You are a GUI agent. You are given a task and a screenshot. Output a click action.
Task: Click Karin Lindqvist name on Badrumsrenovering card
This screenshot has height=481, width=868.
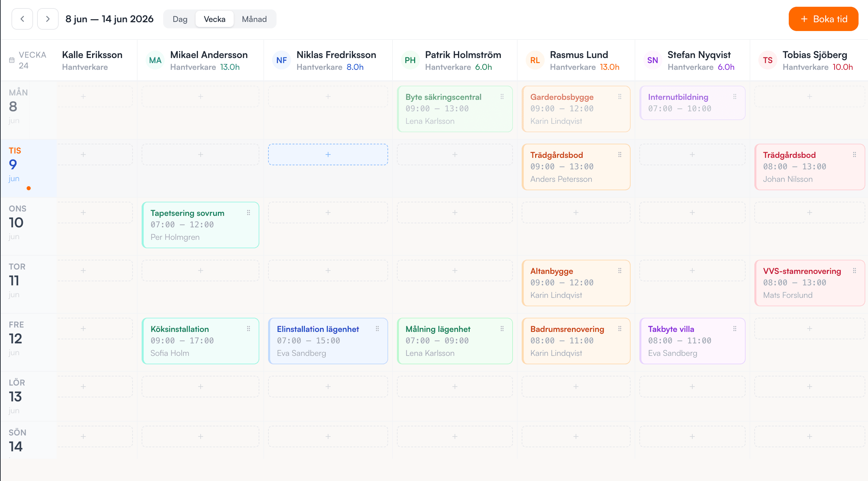click(x=556, y=353)
